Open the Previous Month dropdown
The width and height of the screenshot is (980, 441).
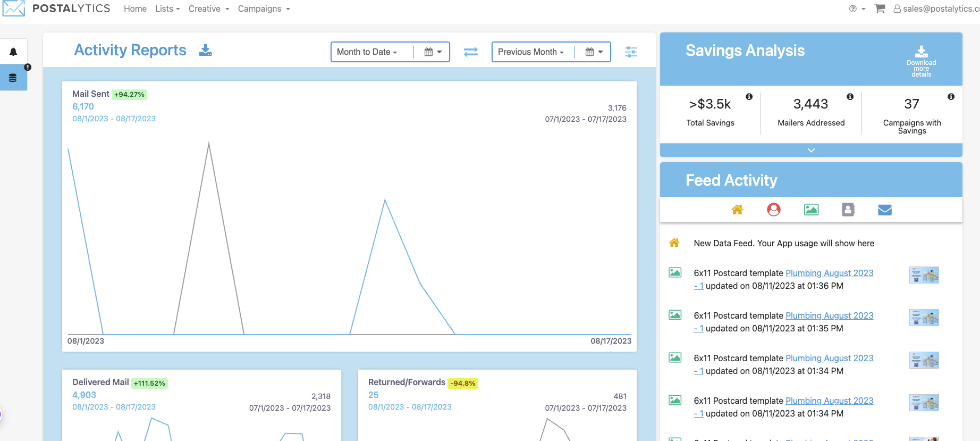[530, 52]
